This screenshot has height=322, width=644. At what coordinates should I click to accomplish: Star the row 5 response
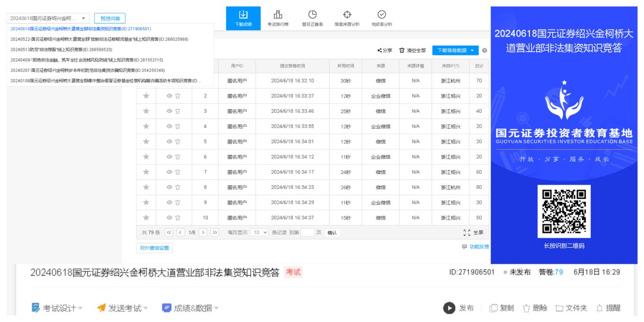(x=146, y=142)
